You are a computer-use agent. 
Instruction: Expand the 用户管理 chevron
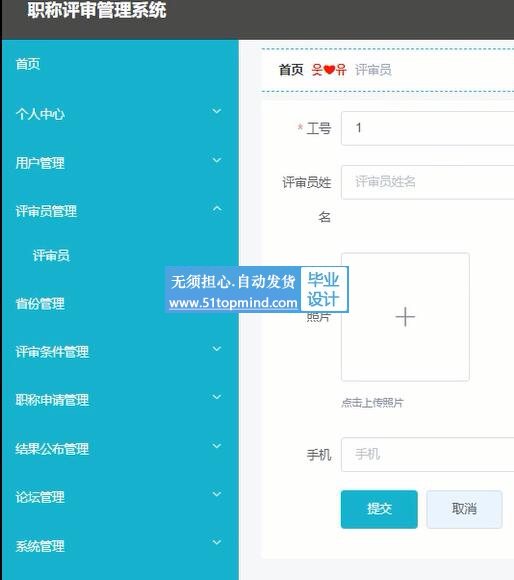[x=217, y=160]
